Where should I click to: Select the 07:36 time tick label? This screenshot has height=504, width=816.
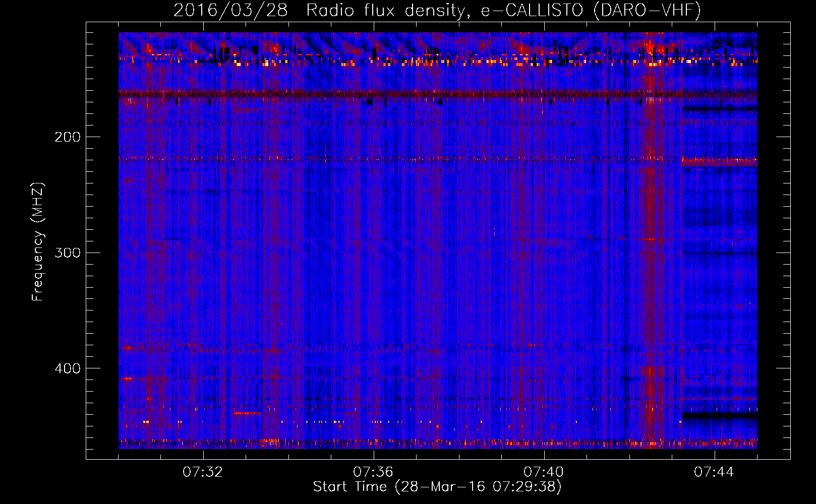click(x=373, y=472)
